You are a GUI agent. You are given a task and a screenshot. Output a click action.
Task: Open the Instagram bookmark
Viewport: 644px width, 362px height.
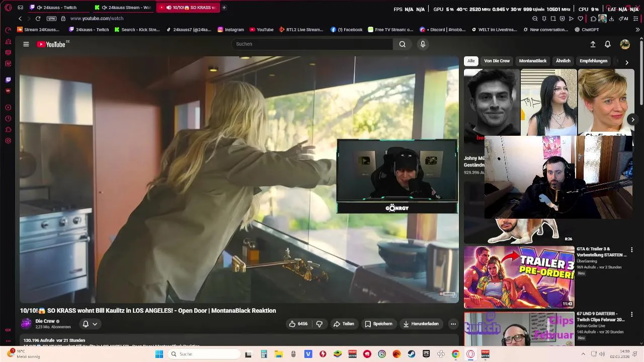click(x=231, y=30)
